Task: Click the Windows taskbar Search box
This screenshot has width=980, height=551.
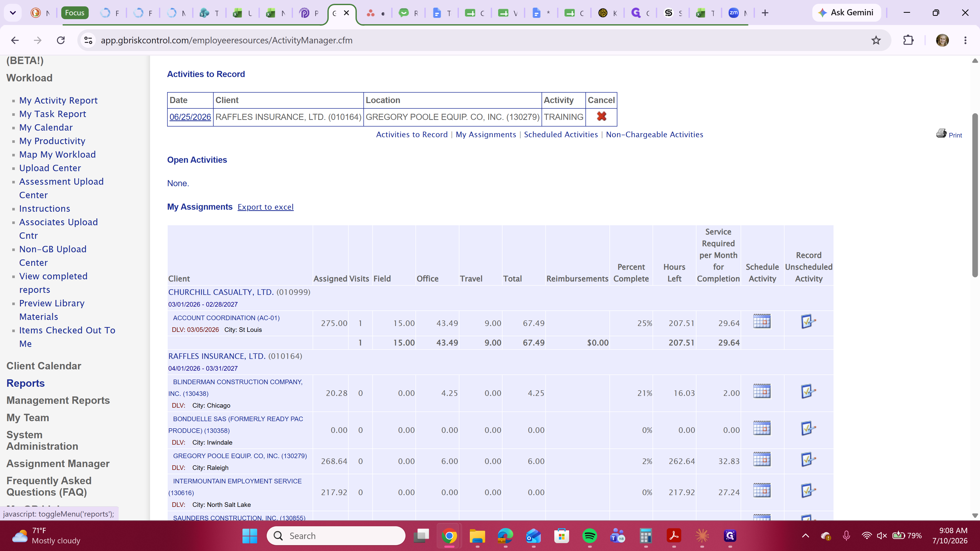Action: 336,536
